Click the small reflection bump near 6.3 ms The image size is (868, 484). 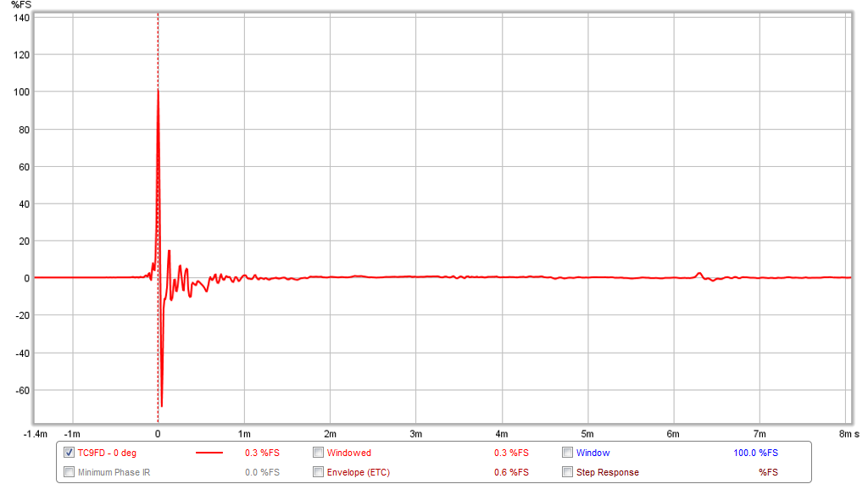[699, 274]
